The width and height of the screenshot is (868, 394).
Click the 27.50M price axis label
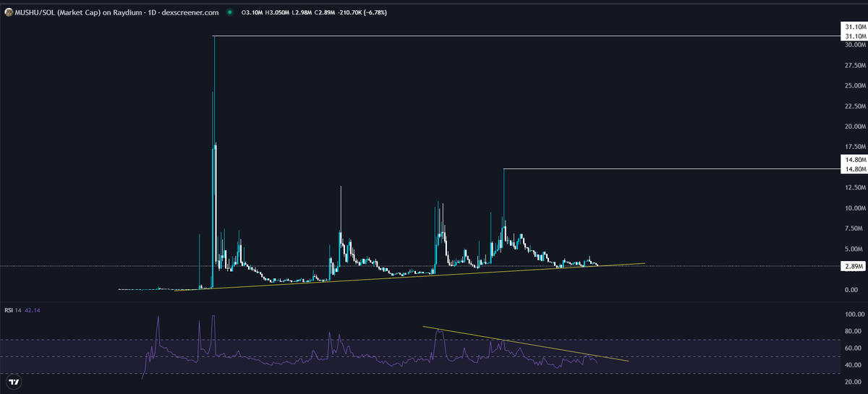(855, 65)
